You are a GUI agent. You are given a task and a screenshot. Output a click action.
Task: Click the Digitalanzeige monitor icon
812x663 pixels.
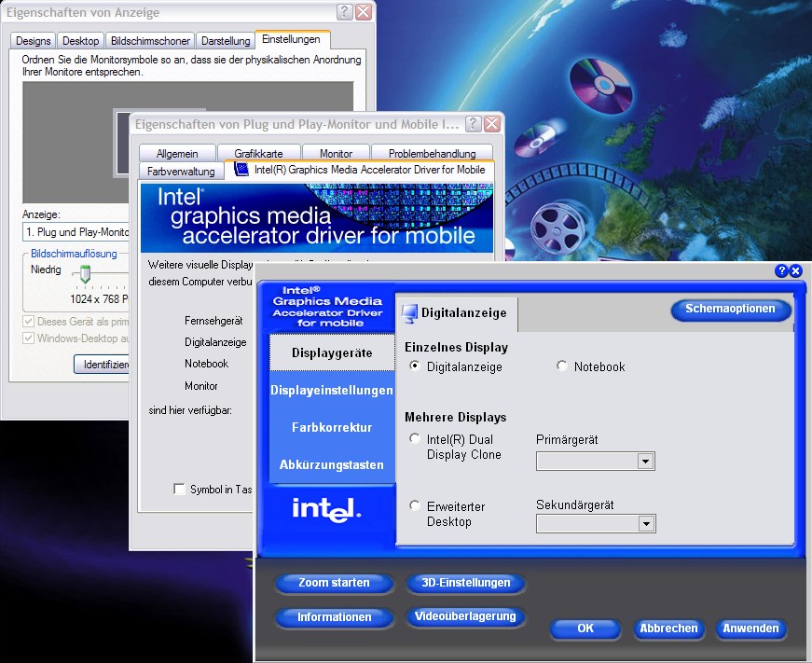(409, 313)
